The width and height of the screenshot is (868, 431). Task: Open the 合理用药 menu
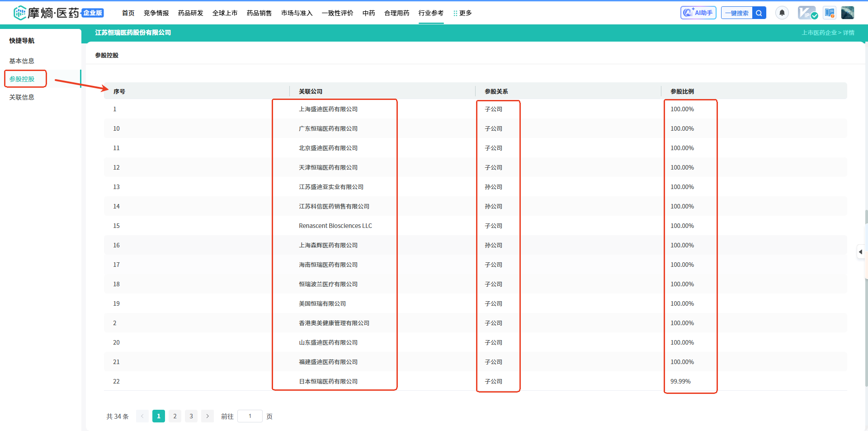tap(397, 13)
